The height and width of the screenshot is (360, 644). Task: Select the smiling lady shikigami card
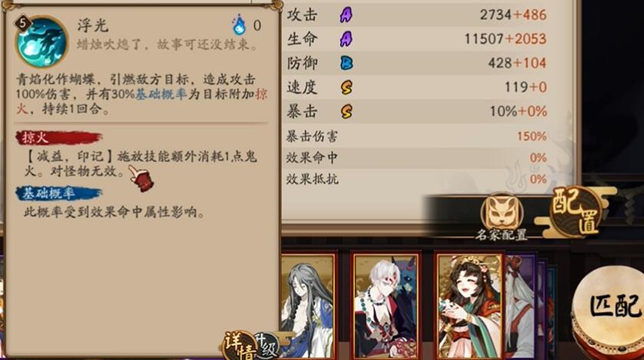pyautogui.click(x=470, y=306)
